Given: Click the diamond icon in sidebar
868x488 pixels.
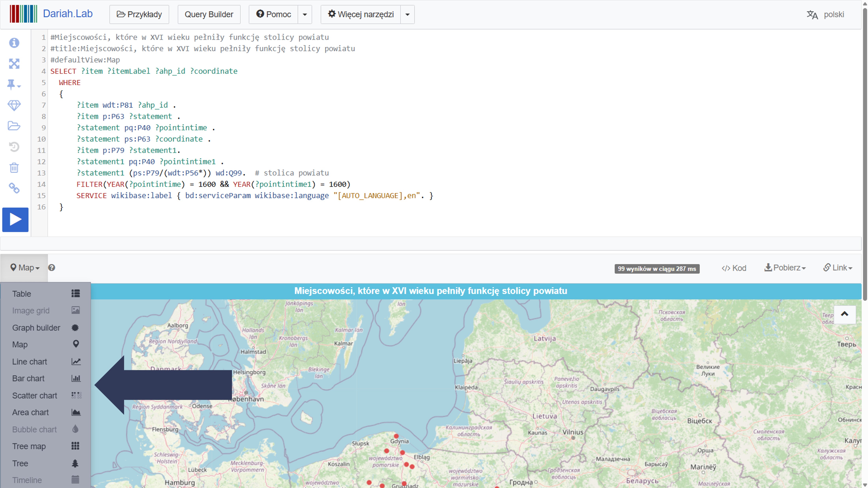Looking at the screenshot, I should pos(14,106).
